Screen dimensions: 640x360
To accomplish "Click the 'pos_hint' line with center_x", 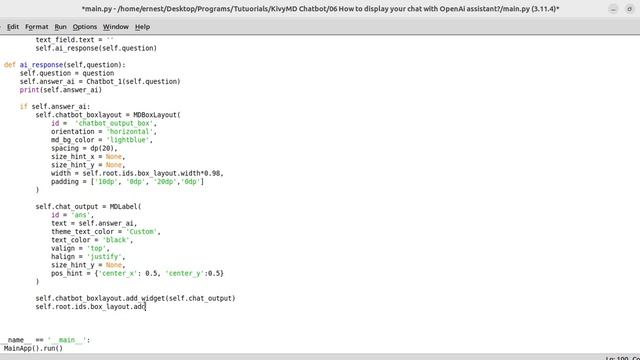I will click(137, 273).
